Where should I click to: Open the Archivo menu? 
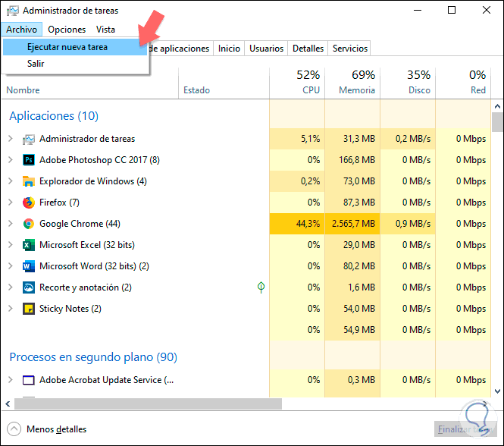[x=21, y=30]
